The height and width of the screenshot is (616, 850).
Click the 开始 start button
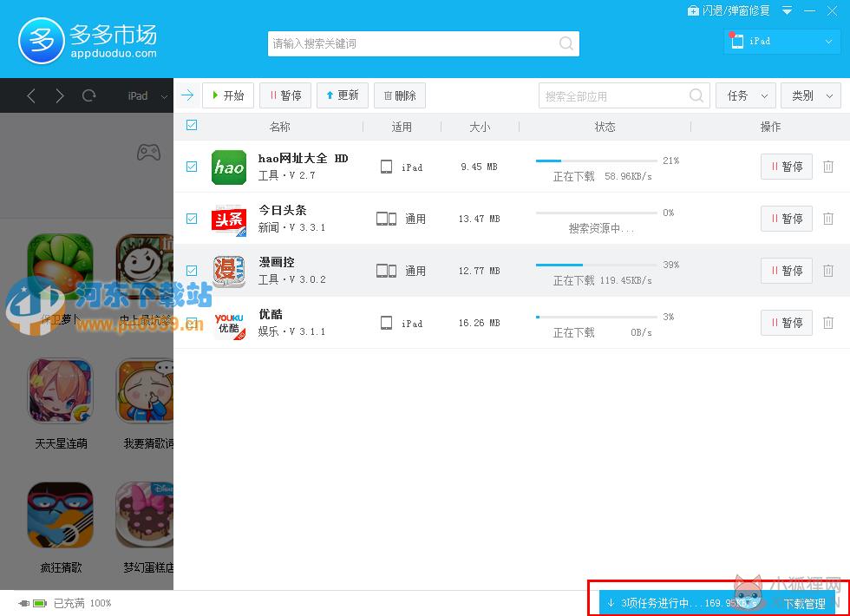pos(227,95)
